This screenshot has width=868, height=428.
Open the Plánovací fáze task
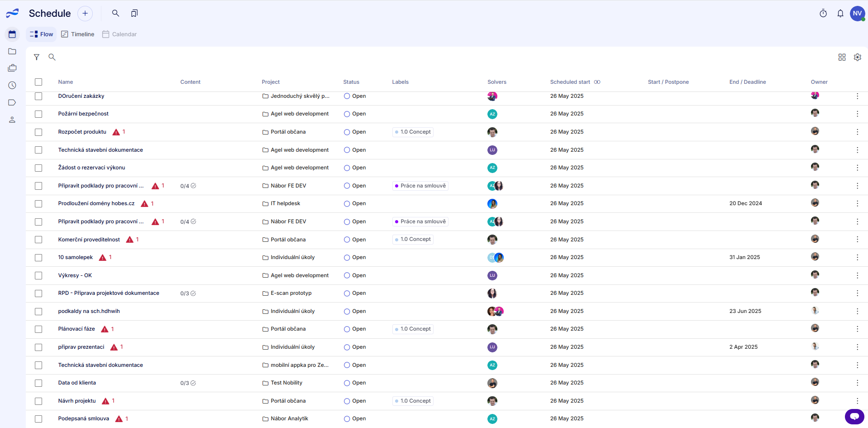pyautogui.click(x=76, y=329)
